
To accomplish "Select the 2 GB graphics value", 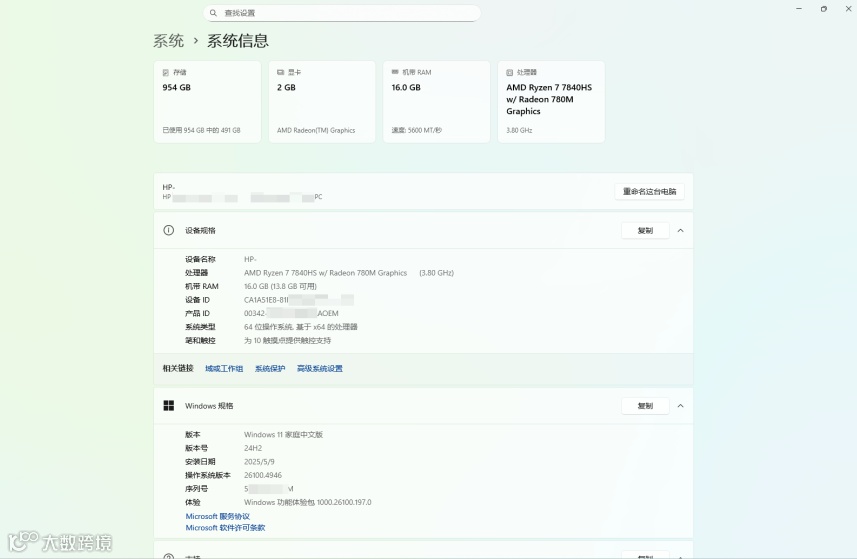I will click(x=286, y=87).
